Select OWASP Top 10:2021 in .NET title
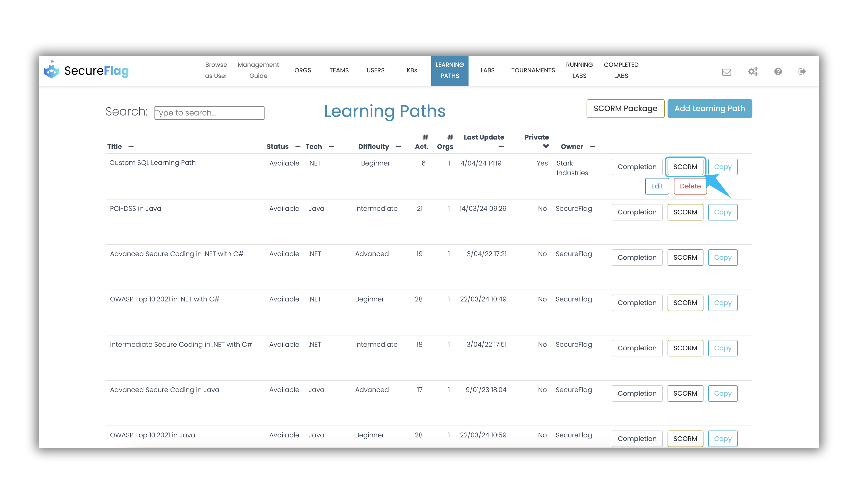Screen dimensions: 858x504 [x=164, y=299]
